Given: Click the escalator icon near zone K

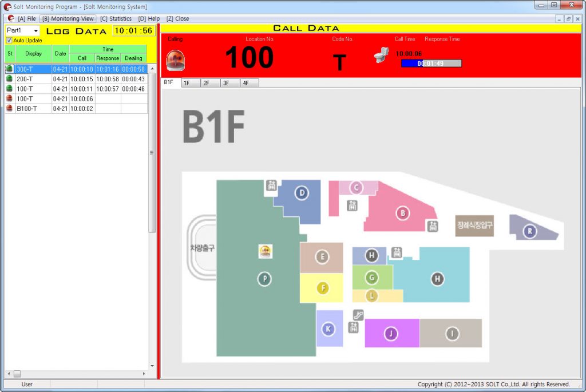Looking at the screenshot, I should [x=358, y=315].
